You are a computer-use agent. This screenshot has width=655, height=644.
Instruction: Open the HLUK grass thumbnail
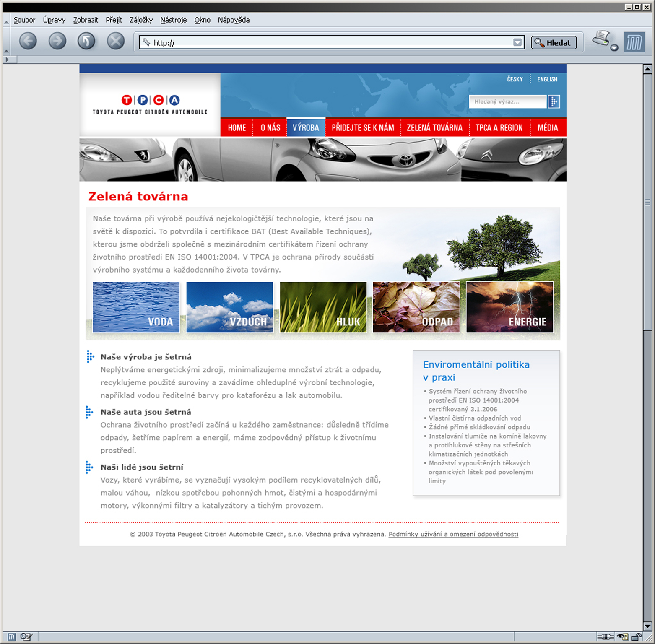click(323, 307)
